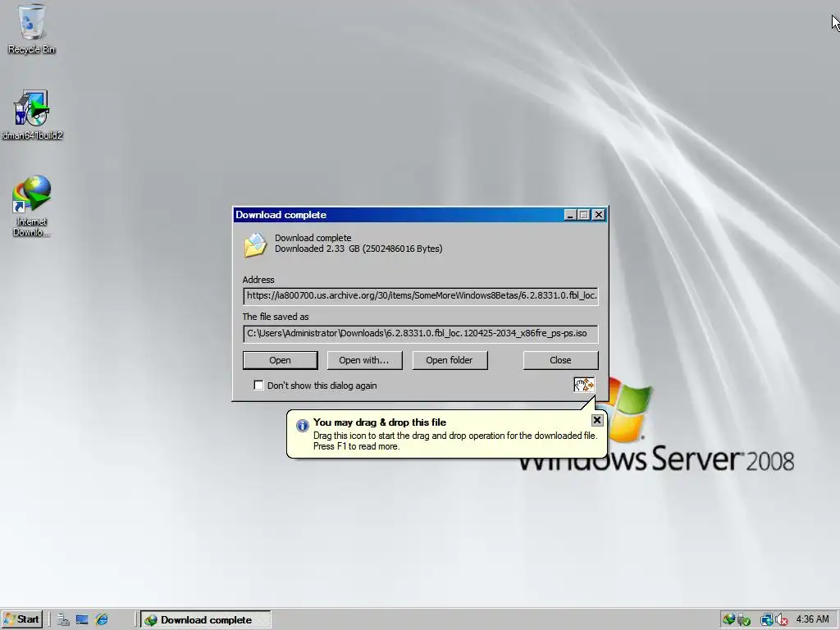Click the muted volume tray icon
The width and height of the screenshot is (840, 630).
point(782,620)
